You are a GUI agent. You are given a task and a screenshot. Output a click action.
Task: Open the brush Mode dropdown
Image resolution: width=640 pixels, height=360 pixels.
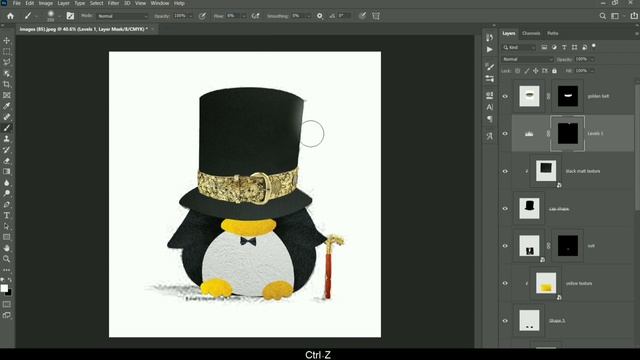coord(122,16)
